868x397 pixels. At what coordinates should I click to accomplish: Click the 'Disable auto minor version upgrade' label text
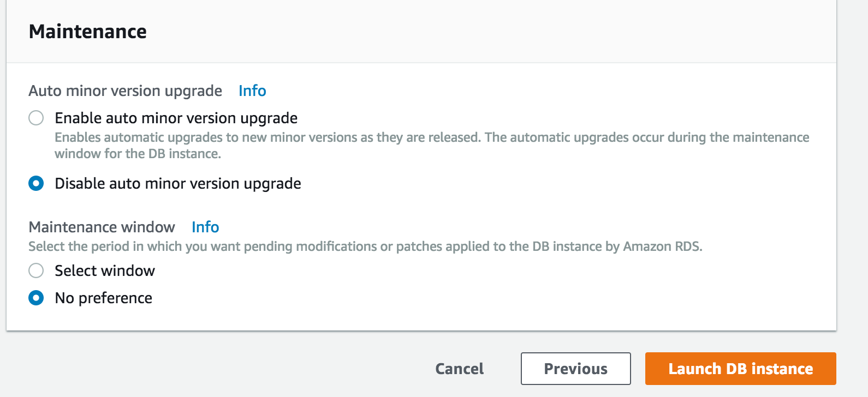(178, 183)
